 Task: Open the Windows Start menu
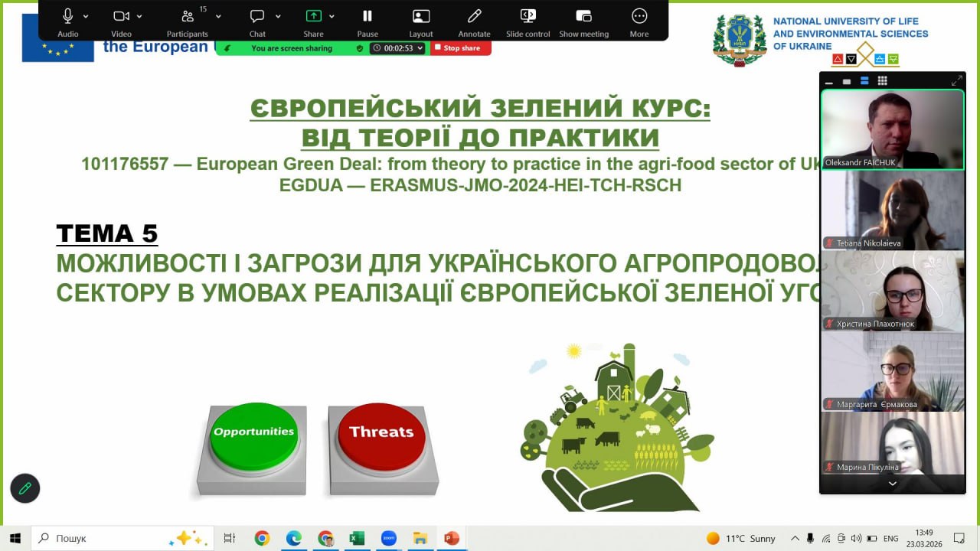tap(15, 538)
